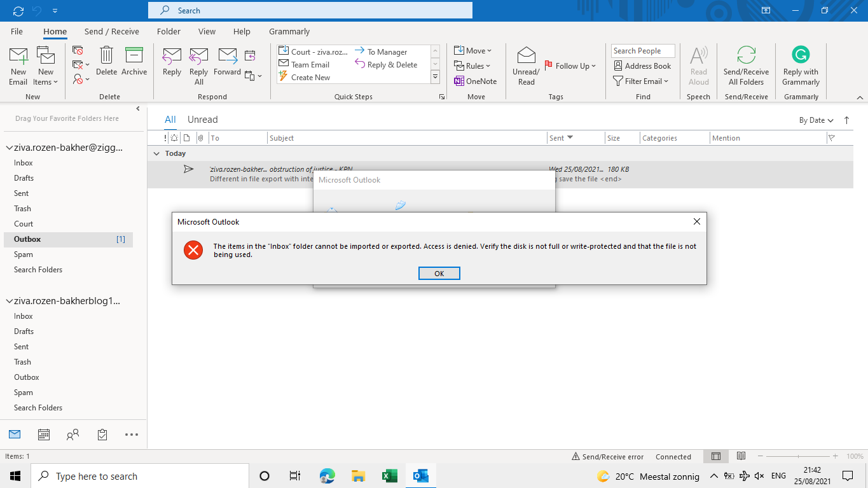Open the Clean Up dropdown icon
868x488 pixels.
(x=81, y=64)
